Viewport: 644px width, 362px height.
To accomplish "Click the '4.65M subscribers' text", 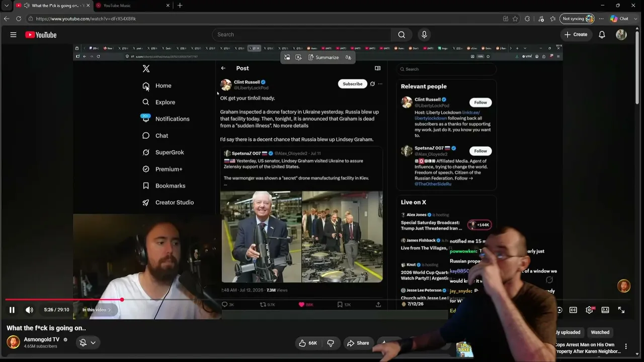I will [40, 346].
